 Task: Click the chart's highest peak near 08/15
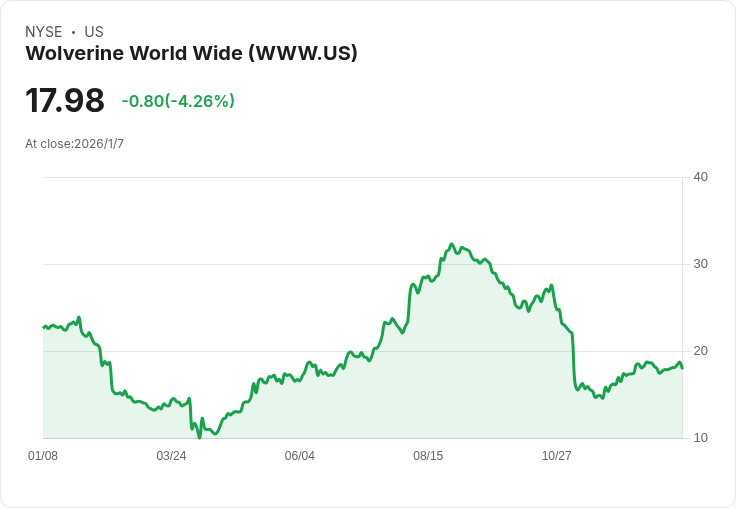click(x=452, y=244)
